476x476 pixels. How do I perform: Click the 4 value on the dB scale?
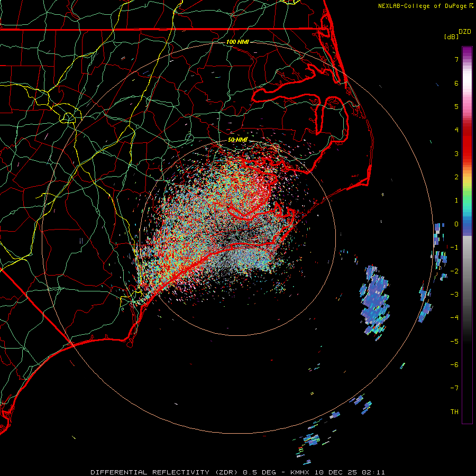[456, 130]
